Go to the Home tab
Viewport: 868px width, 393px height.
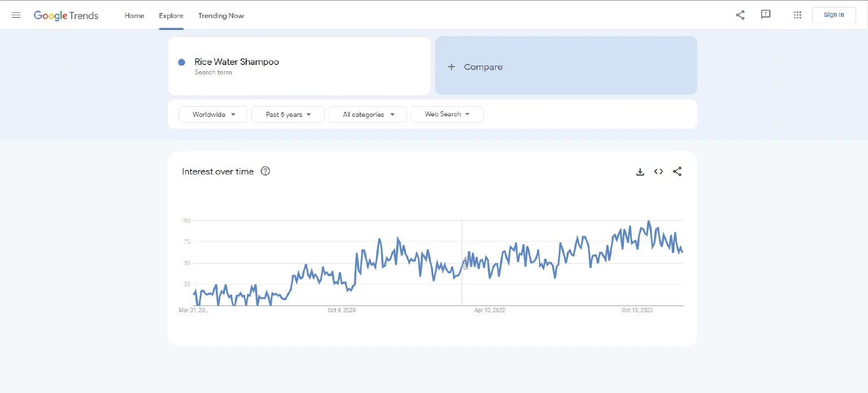click(134, 16)
